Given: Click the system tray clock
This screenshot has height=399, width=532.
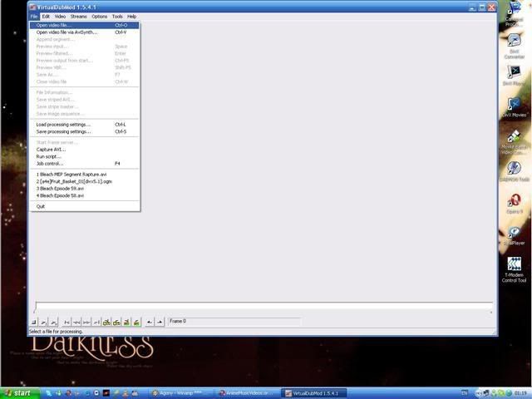Looking at the screenshot, I should pyautogui.click(x=520, y=393).
